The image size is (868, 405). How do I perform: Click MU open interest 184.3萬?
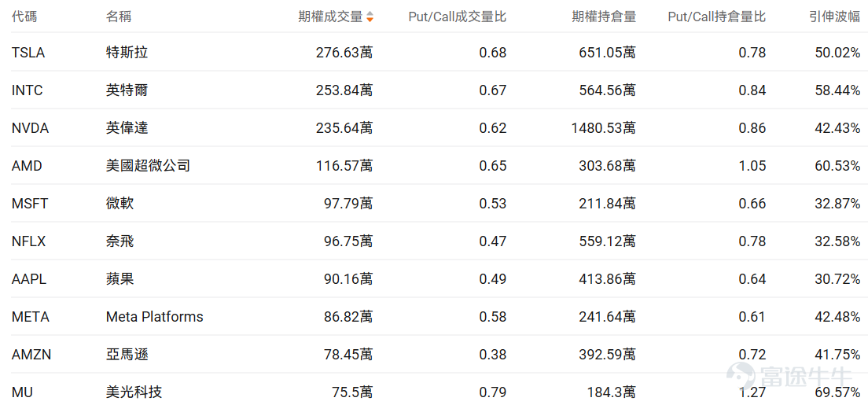pos(612,392)
